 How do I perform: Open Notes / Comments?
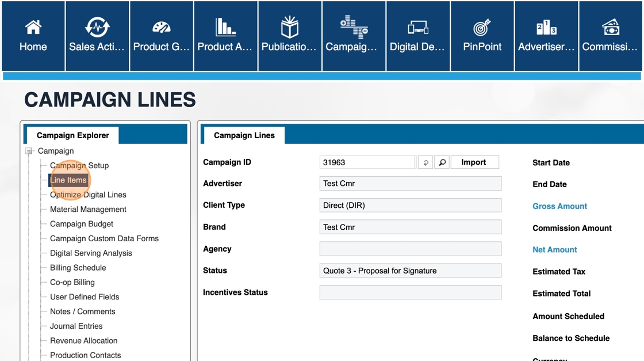coord(83,311)
